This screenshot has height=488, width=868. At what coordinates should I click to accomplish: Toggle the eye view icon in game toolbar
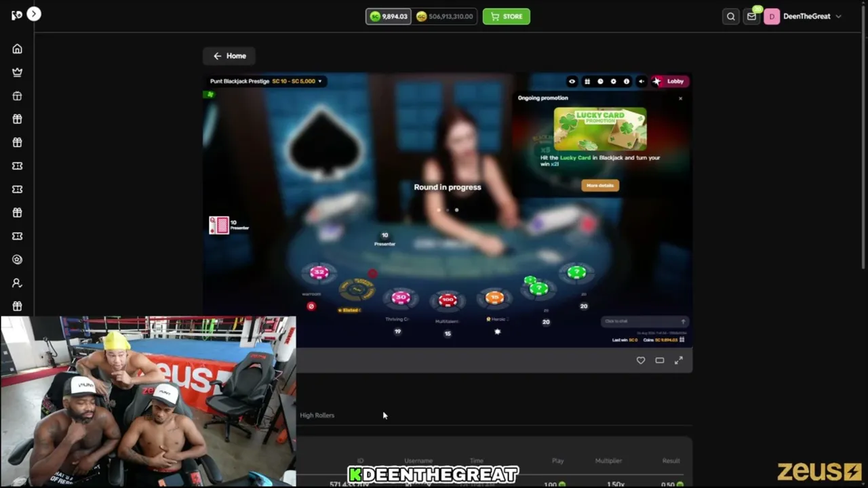point(572,81)
